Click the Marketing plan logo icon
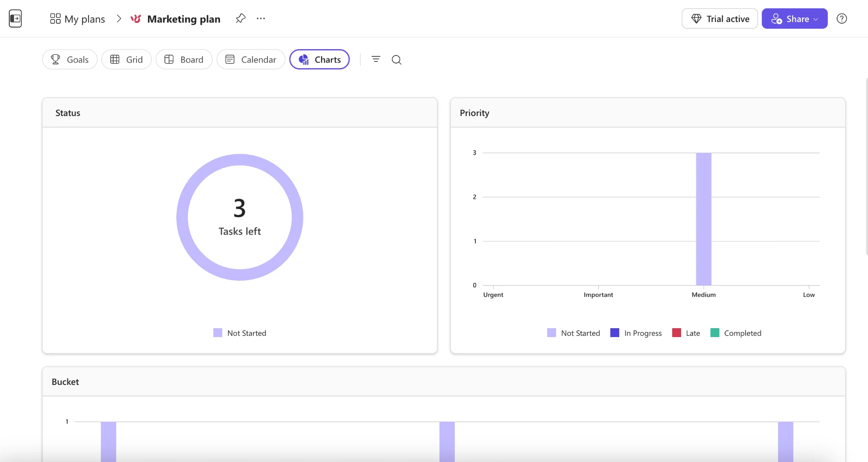This screenshot has height=462, width=868. pyautogui.click(x=136, y=19)
